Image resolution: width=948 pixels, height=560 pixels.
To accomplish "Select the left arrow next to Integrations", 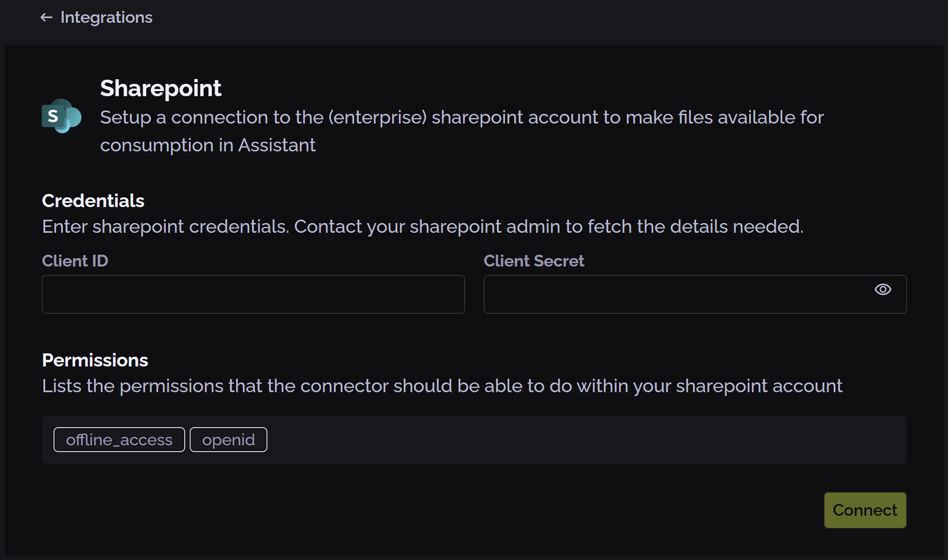I will 47,17.
